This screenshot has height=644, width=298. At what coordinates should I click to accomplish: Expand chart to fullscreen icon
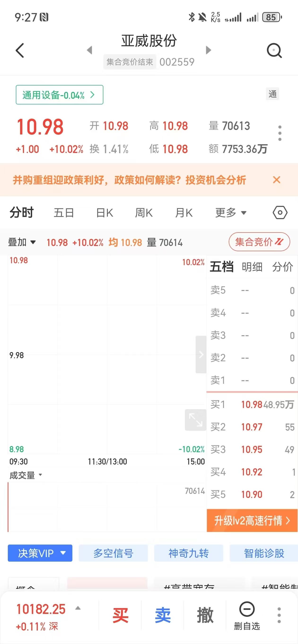[196, 420]
